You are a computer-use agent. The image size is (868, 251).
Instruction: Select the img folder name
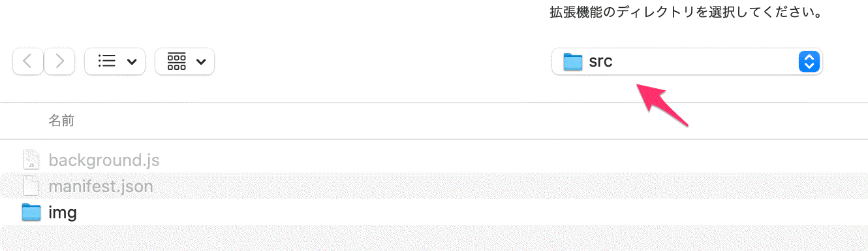[x=63, y=212]
